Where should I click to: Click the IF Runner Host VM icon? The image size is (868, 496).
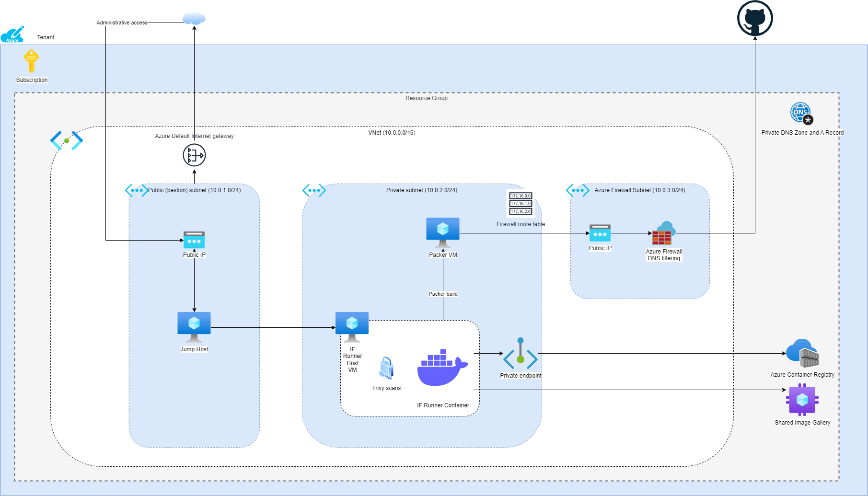pyautogui.click(x=352, y=327)
